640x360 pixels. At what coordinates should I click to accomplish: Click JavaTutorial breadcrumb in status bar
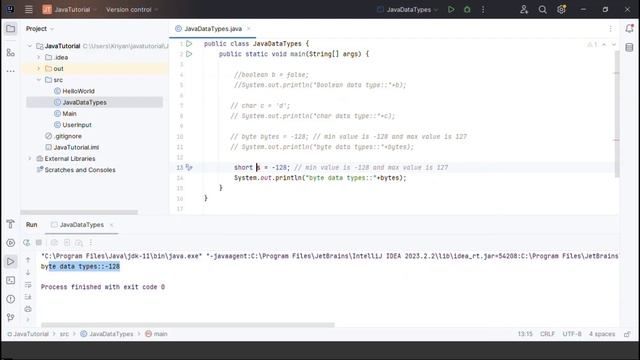tap(28, 334)
